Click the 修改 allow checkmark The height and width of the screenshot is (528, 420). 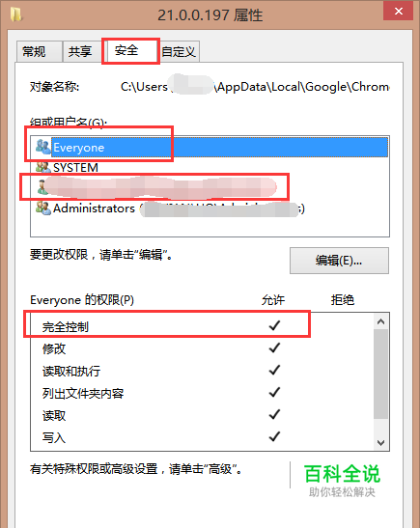pos(274,347)
